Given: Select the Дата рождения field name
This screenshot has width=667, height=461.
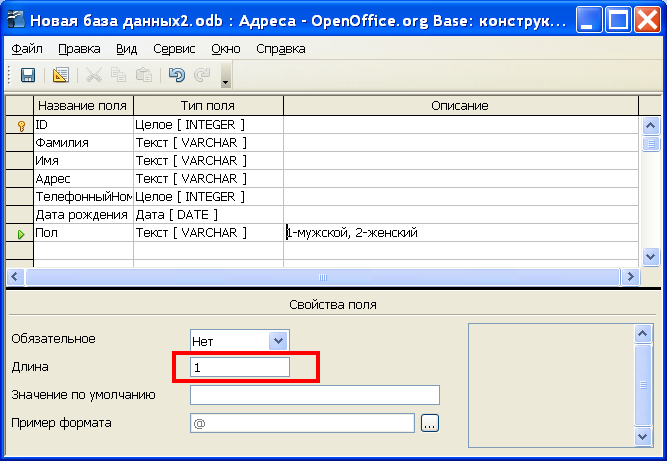Looking at the screenshot, I should (x=83, y=215).
